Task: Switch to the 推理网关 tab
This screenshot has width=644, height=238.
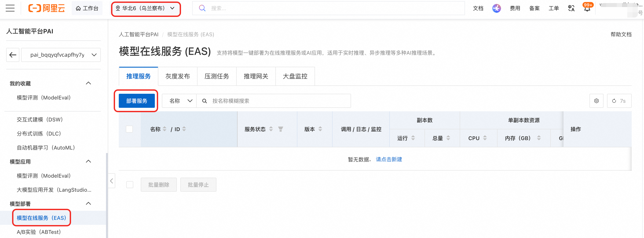Action: (256, 76)
